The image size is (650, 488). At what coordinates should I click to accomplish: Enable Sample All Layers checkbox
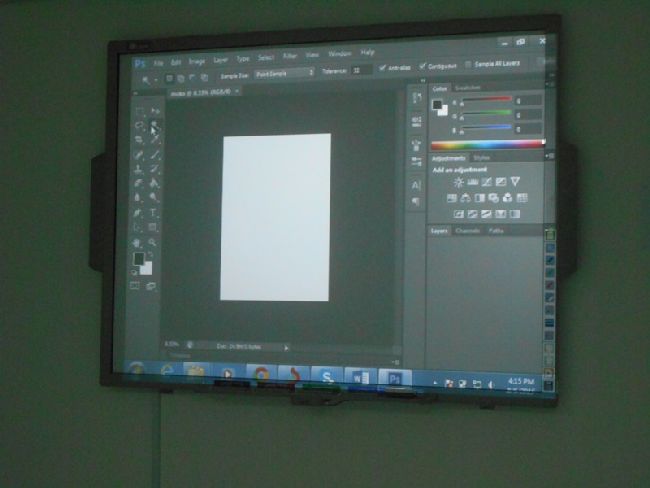(468, 65)
